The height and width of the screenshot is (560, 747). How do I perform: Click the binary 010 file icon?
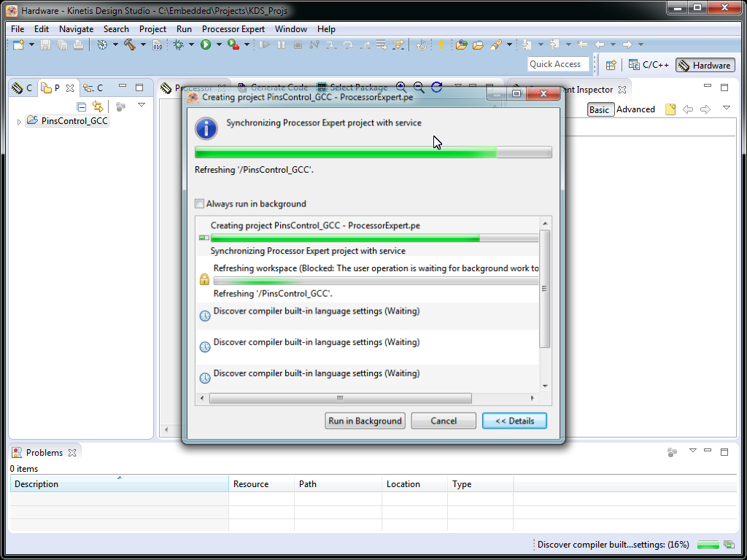pos(157,44)
